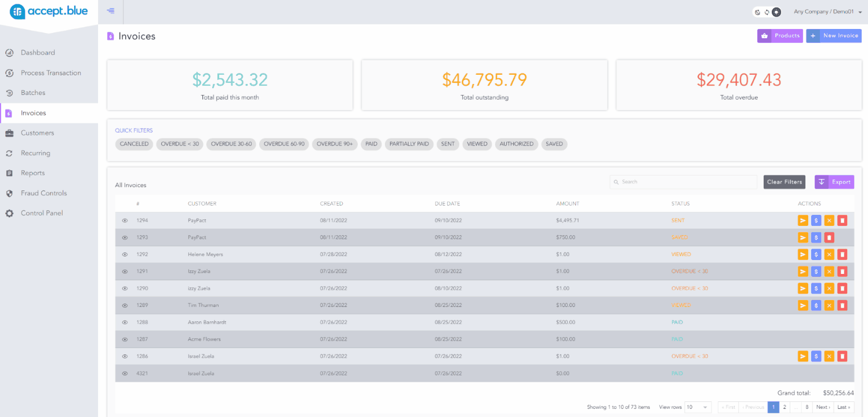Click the invoice Search field
Image resolution: width=868 pixels, height=417 pixels.
(683, 182)
